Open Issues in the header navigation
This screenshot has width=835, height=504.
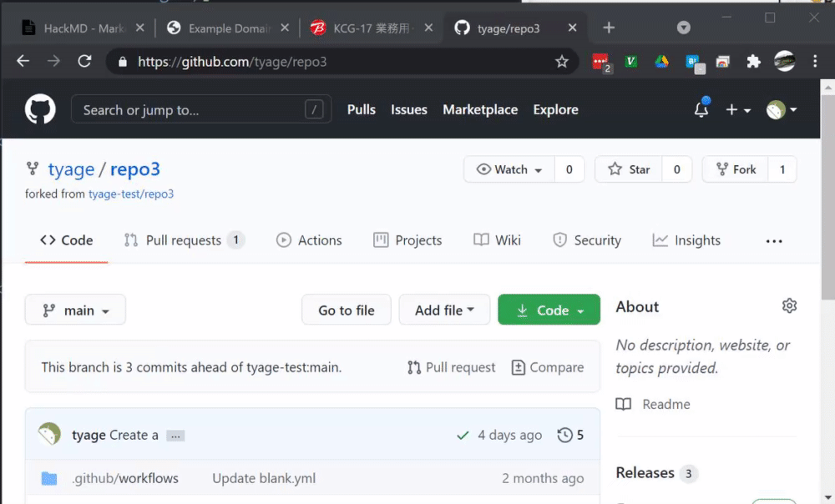pos(409,109)
